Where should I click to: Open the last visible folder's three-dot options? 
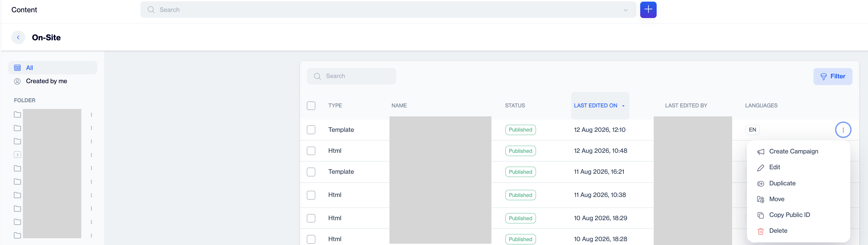tap(91, 236)
